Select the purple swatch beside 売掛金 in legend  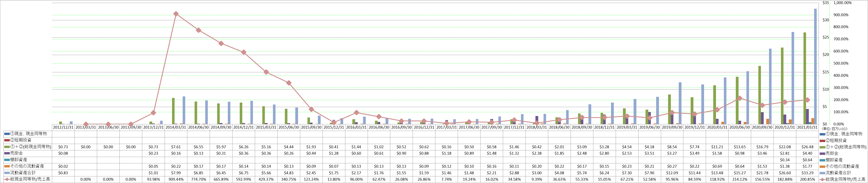click(822, 154)
